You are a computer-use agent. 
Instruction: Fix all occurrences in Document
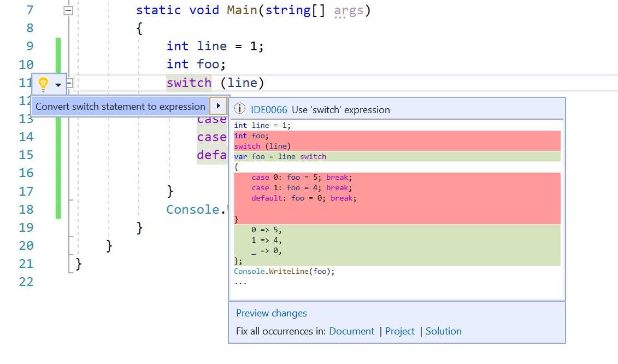[351, 331]
